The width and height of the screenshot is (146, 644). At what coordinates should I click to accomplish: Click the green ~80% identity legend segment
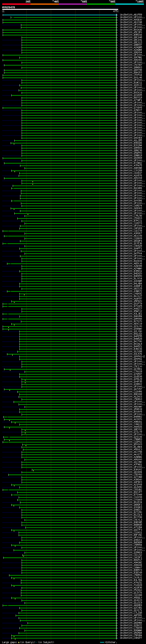tap(101, 4)
